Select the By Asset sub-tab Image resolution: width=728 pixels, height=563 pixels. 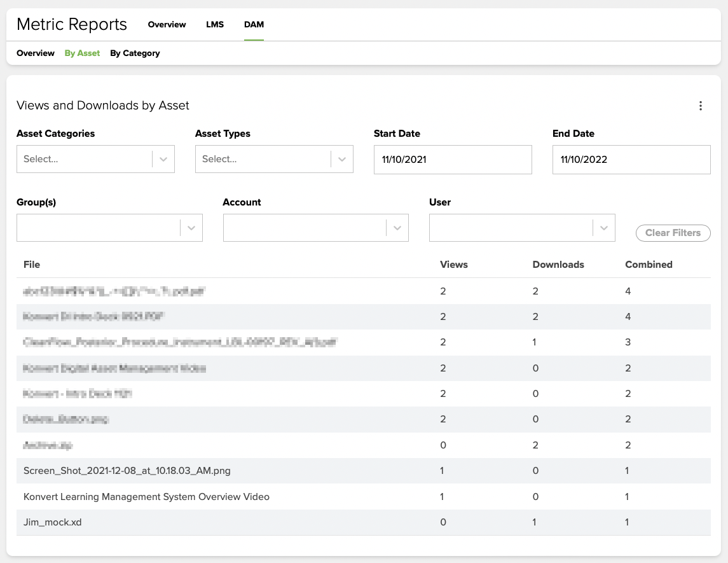click(x=82, y=53)
